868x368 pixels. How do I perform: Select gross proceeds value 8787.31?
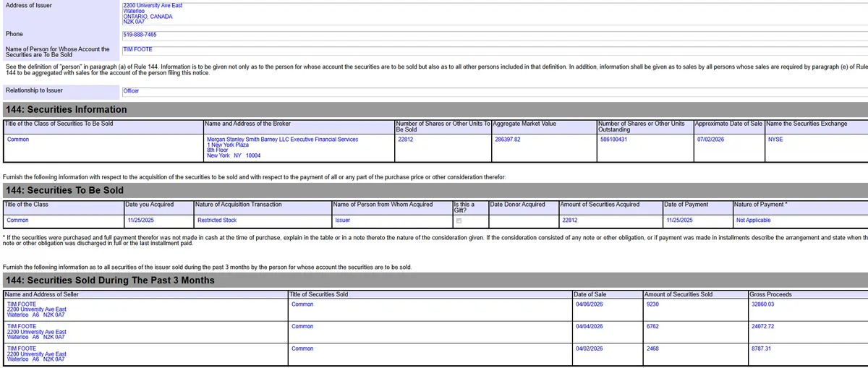pyautogui.click(x=762, y=349)
